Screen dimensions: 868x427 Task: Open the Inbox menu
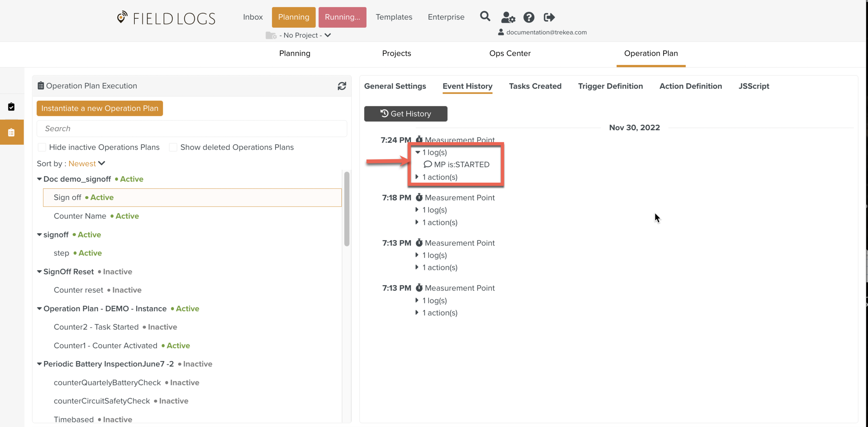click(x=253, y=17)
